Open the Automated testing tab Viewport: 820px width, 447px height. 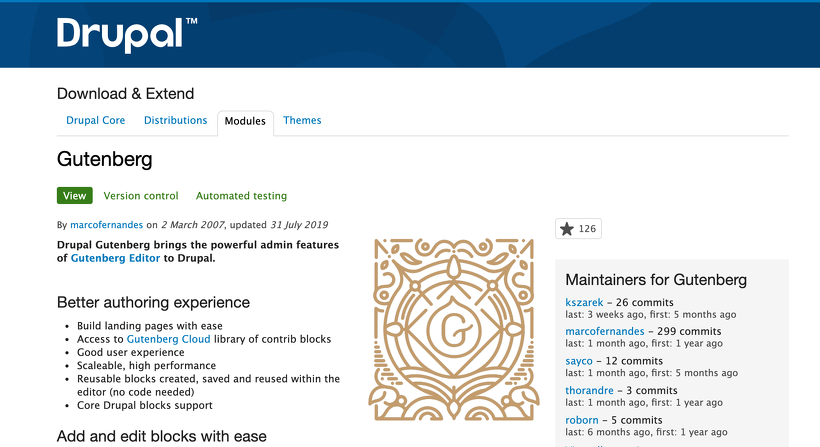(241, 196)
